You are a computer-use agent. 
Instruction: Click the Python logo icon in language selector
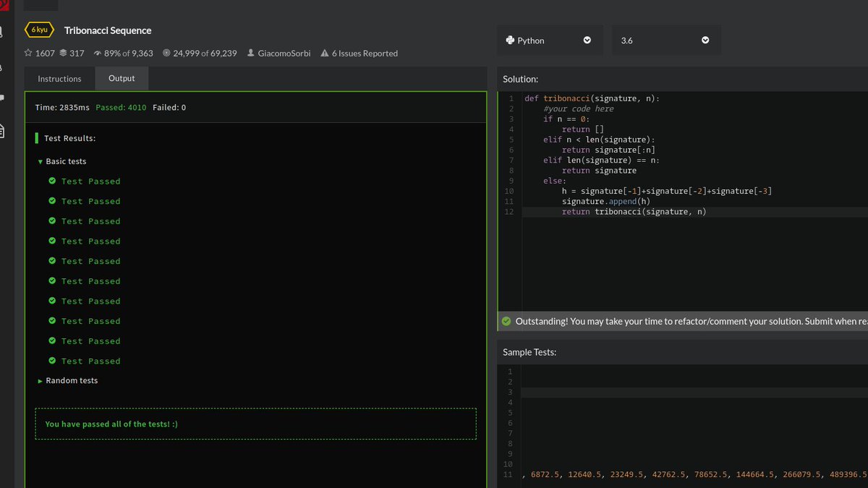(x=510, y=40)
